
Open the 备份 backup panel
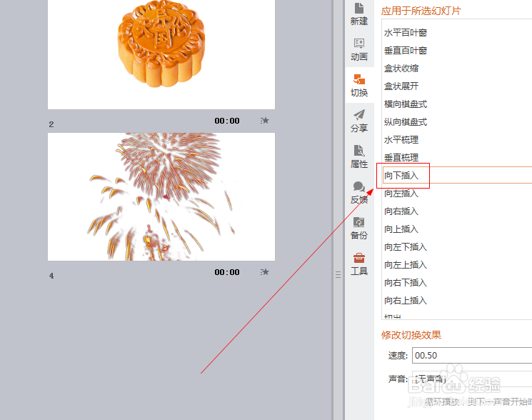(359, 228)
